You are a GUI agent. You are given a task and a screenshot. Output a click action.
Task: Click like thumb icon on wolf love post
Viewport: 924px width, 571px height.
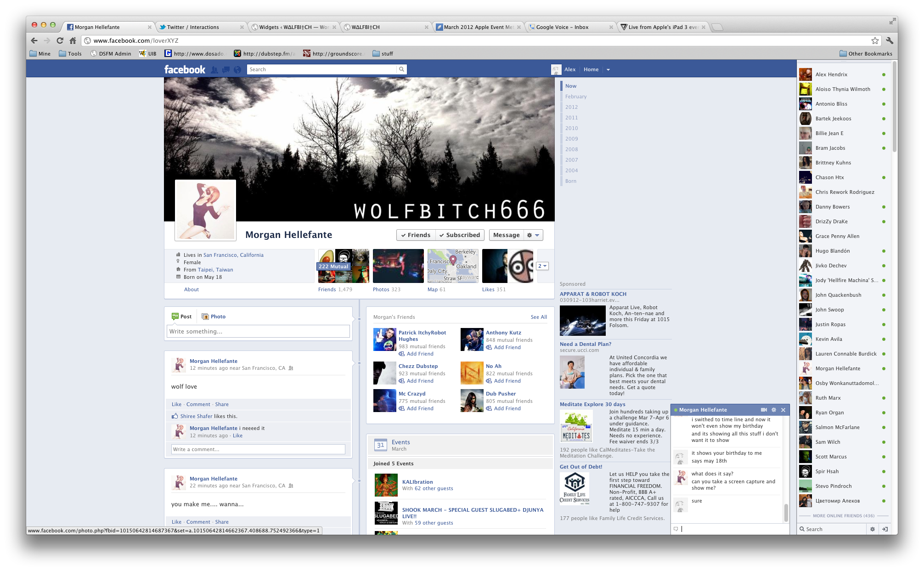click(175, 416)
